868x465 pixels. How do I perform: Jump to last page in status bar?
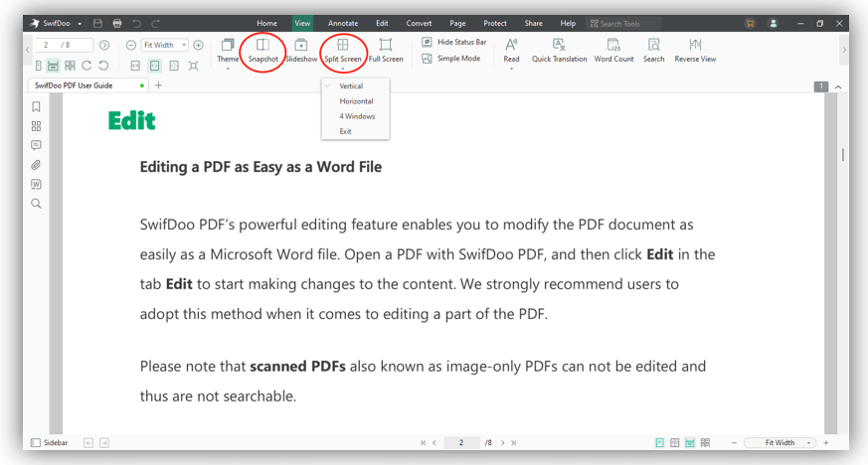514,442
